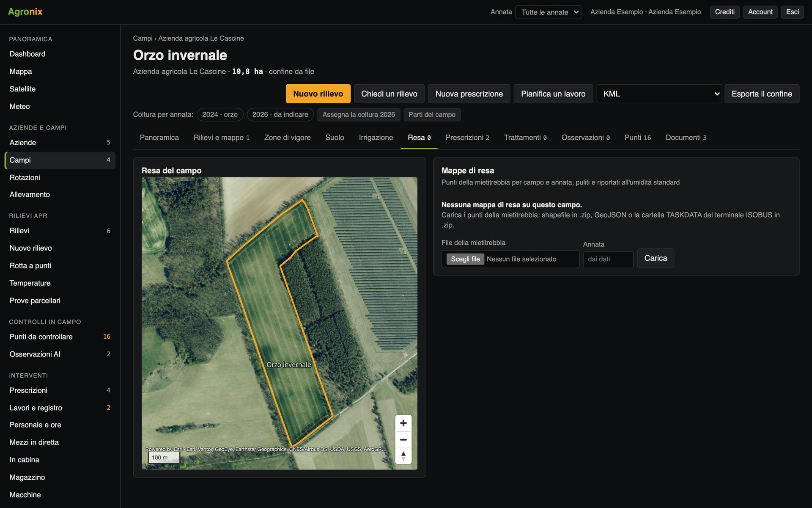Viewport: 812px width, 508px height.
Task: Open Rotta a punti in sidebar
Action: [x=60, y=265]
